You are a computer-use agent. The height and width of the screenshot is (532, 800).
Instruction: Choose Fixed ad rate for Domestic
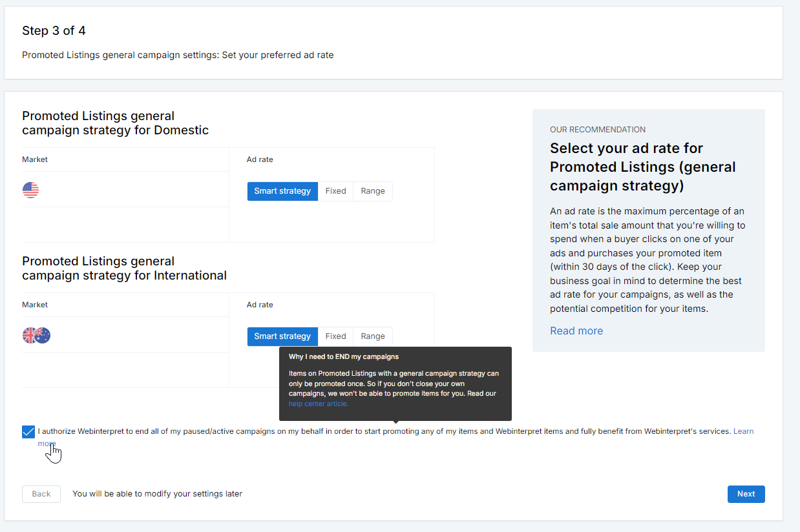point(336,191)
